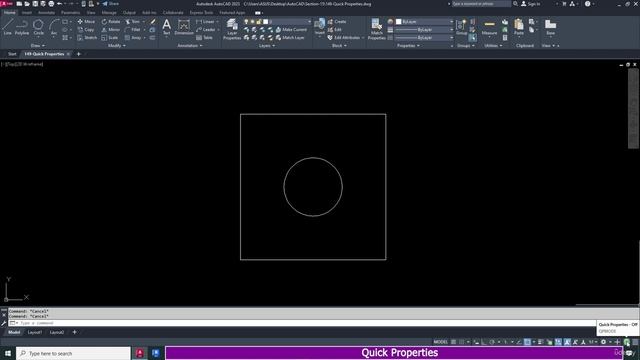Switch to the Output ribbon tab
The image size is (640, 360).
tap(129, 13)
